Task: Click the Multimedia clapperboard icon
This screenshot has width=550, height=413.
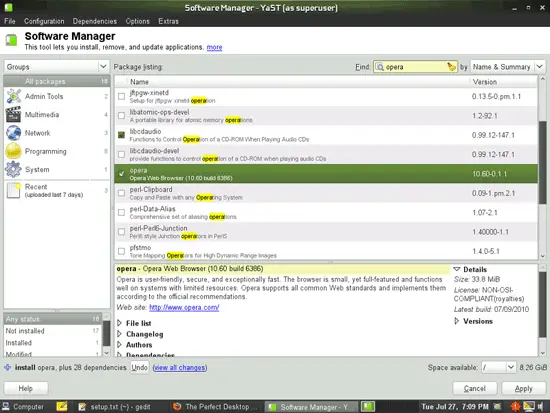Action: (x=13, y=114)
